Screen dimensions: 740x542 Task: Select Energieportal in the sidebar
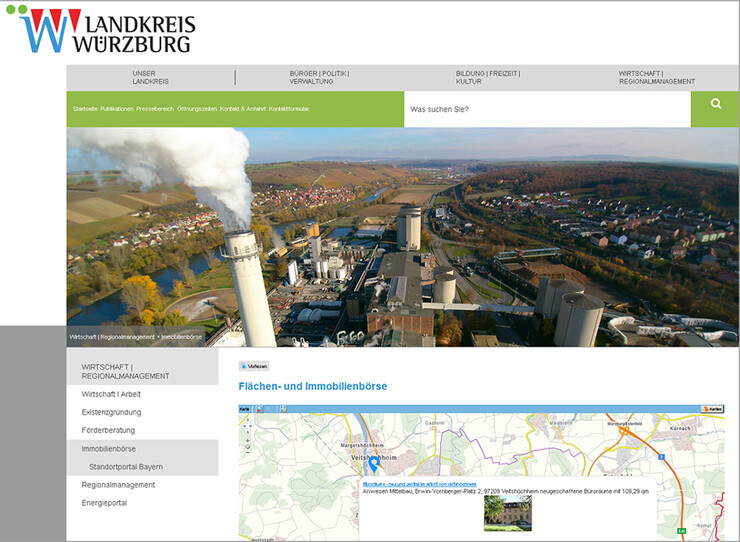[104, 503]
